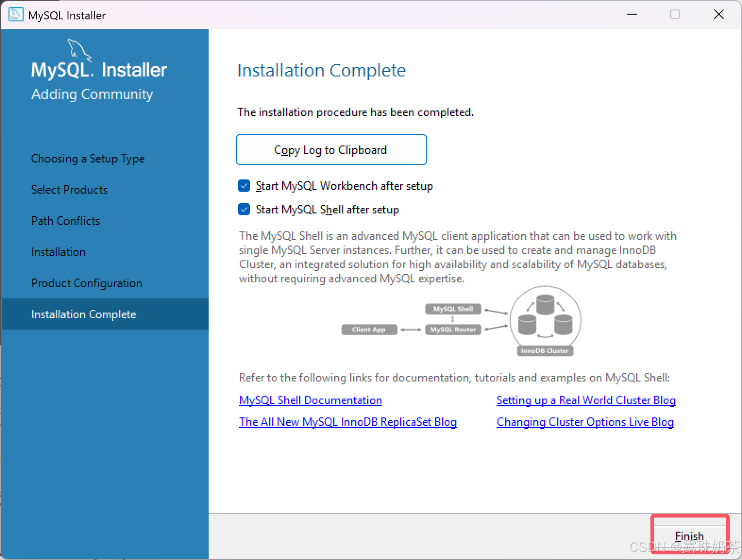Select the Product Configuration step
742x560 pixels.
point(87,283)
